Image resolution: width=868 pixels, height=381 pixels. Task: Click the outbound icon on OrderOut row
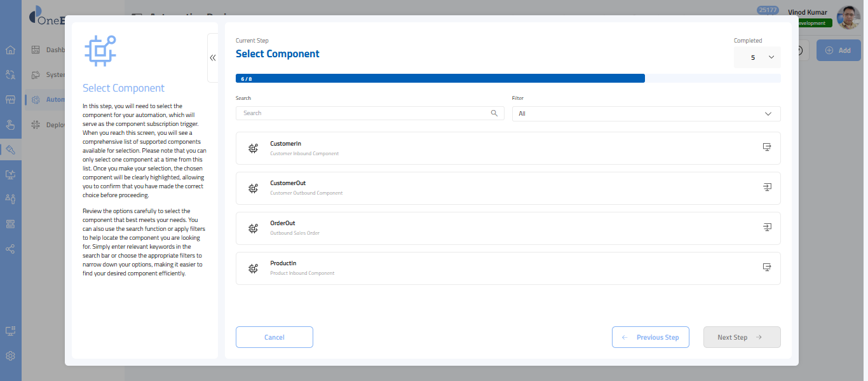[x=767, y=227]
